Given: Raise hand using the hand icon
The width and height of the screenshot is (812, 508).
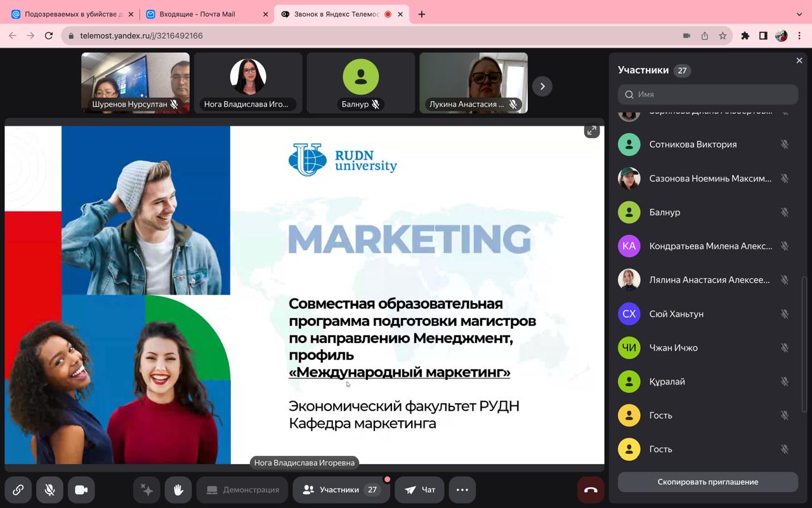Looking at the screenshot, I should (x=178, y=490).
